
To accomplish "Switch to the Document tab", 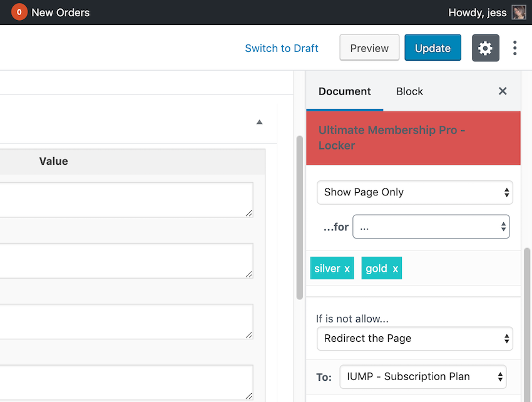I will (x=345, y=91).
